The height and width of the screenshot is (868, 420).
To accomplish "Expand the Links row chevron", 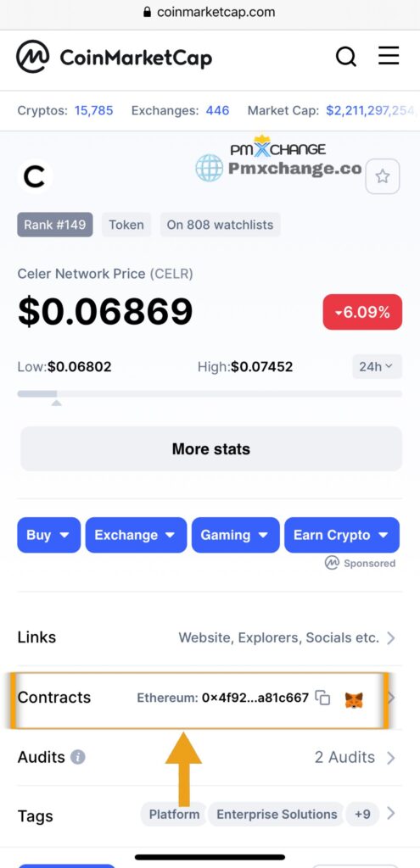I will [390, 638].
